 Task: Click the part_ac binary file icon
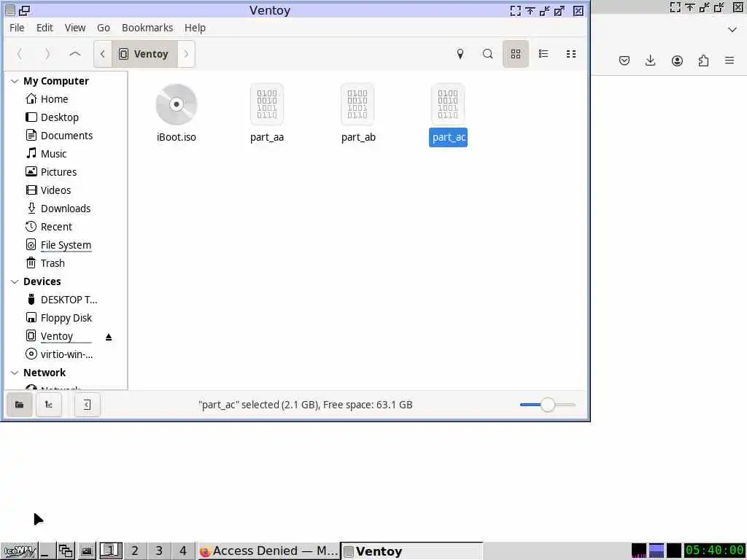click(448, 105)
